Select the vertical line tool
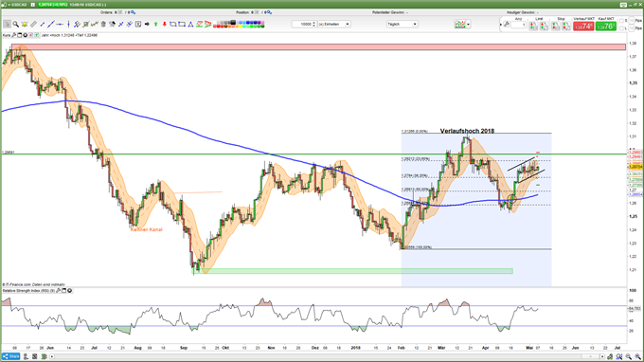Viewport: 644px width, 362px height. coord(68,25)
